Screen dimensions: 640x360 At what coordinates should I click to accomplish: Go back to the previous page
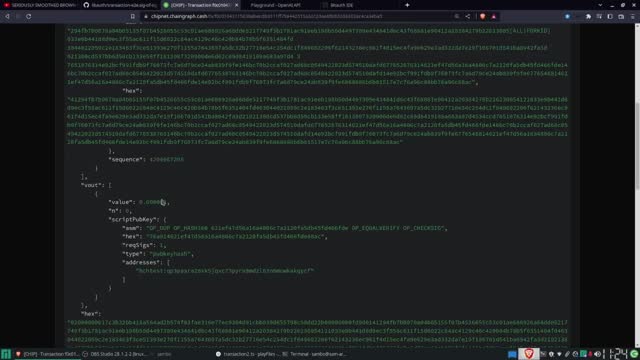[7, 16]
